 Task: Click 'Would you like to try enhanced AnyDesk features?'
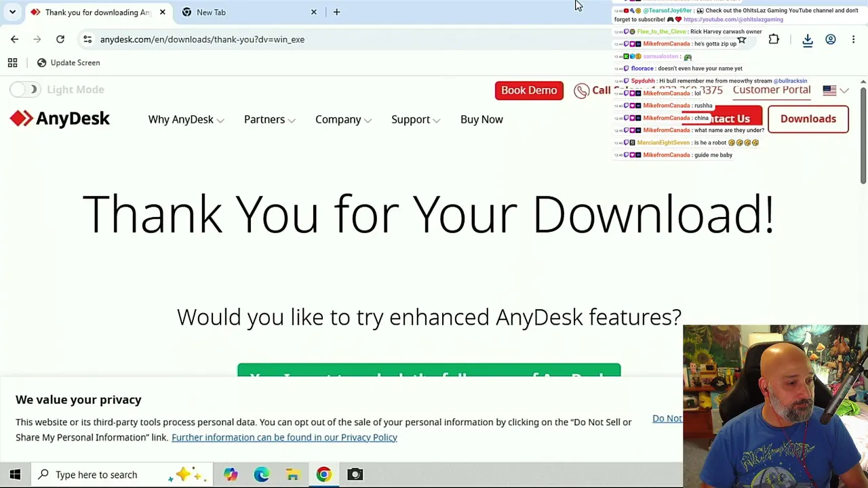429,317
